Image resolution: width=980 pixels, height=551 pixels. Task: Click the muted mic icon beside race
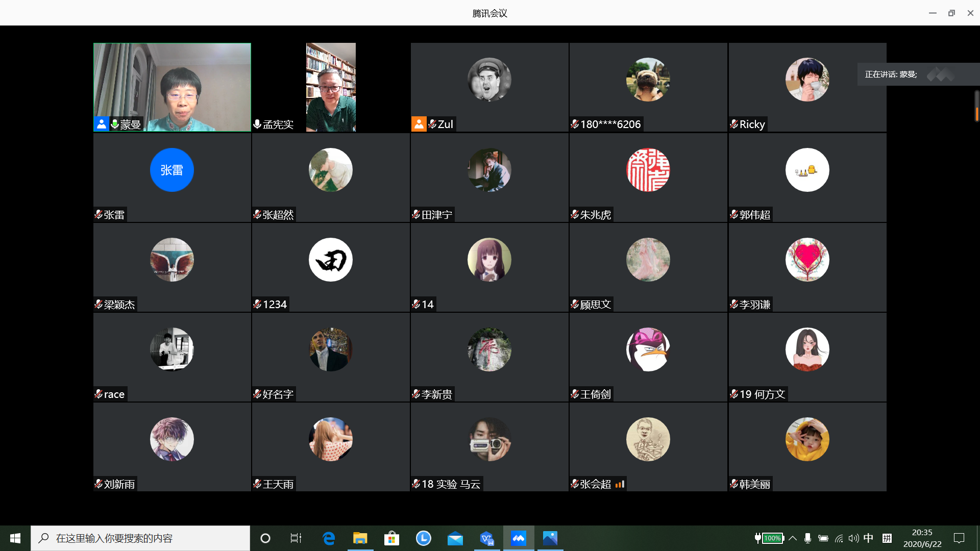click(x=99, y=394)
